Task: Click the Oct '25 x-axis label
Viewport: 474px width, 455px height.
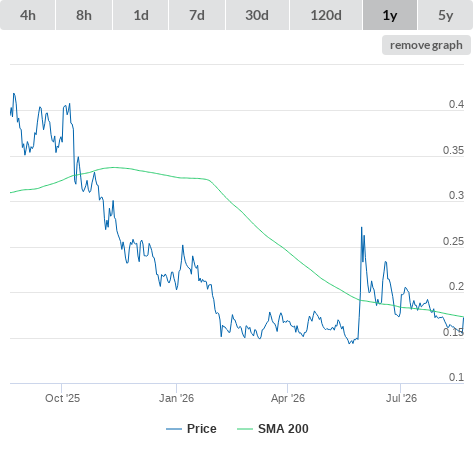Action: click(63, 398)
